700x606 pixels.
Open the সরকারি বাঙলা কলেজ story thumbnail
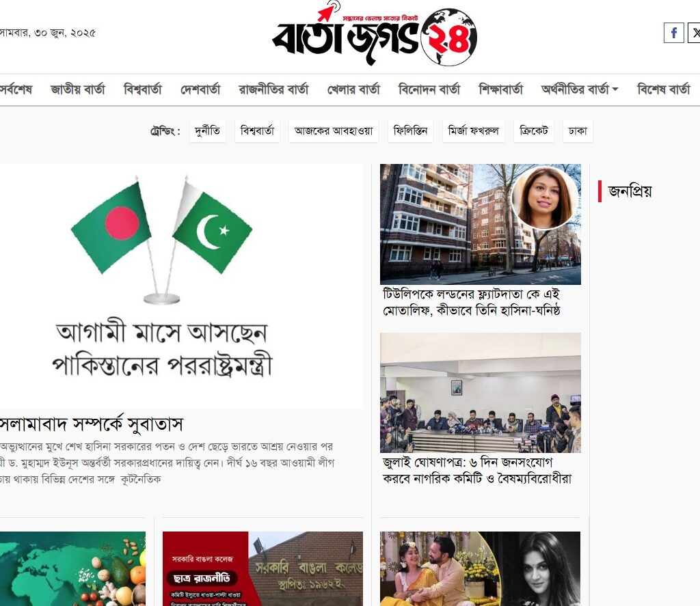(262, 568)
